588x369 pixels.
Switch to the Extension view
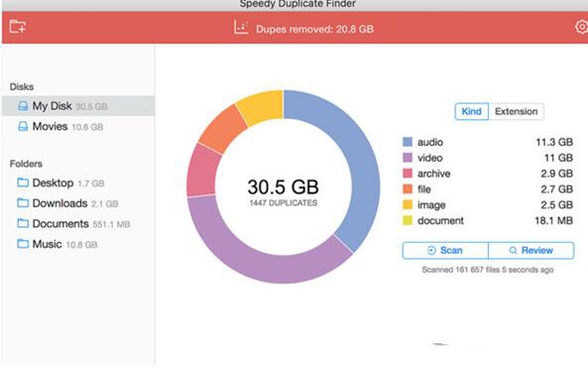pos(516,111)
